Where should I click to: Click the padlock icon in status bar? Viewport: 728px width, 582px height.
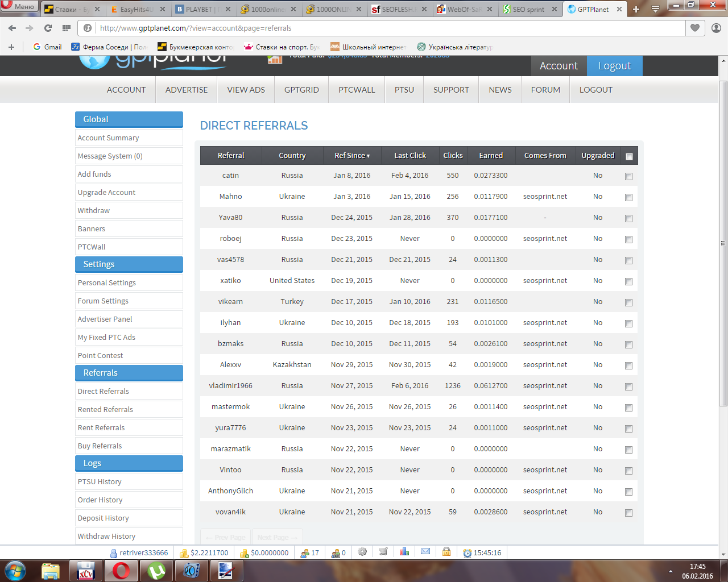446,551
